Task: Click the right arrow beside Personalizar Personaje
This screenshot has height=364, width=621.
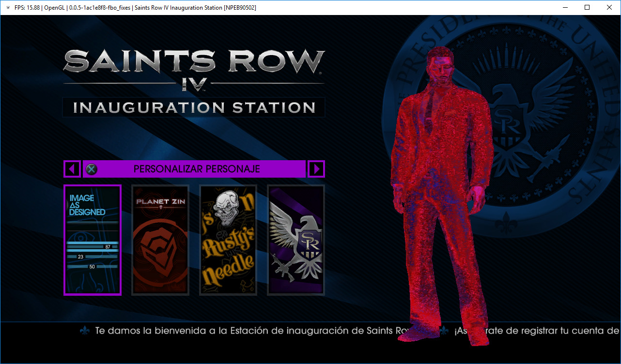Action: click(x=316, y=169)
